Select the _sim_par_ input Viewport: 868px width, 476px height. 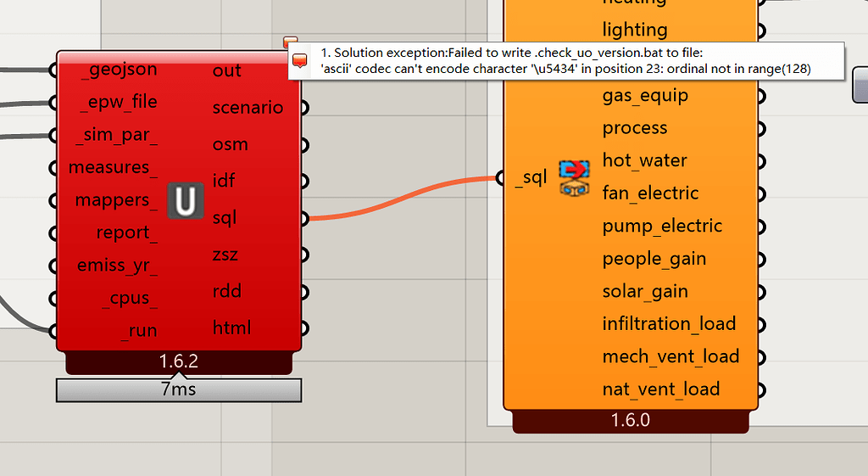117,135
